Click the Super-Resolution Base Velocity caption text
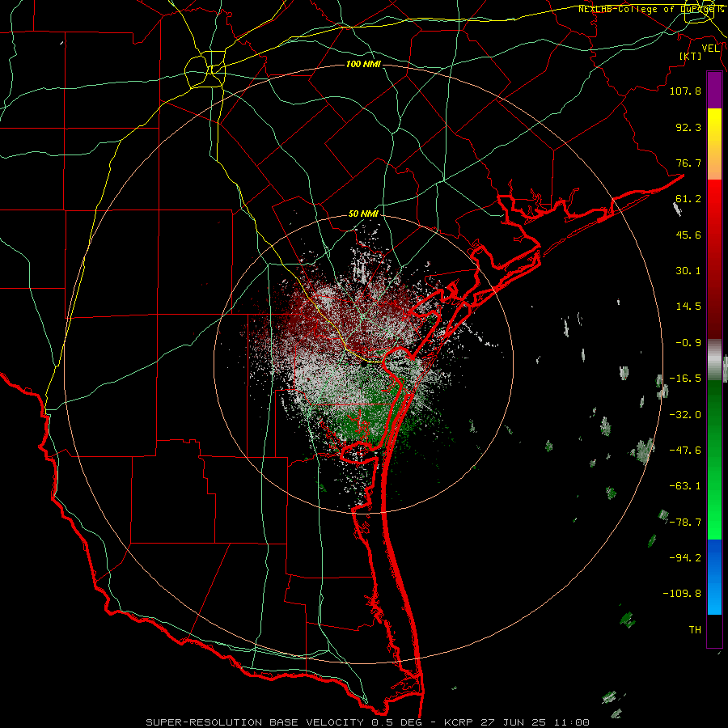Viewport: 728px width, 728px height. 367,722
